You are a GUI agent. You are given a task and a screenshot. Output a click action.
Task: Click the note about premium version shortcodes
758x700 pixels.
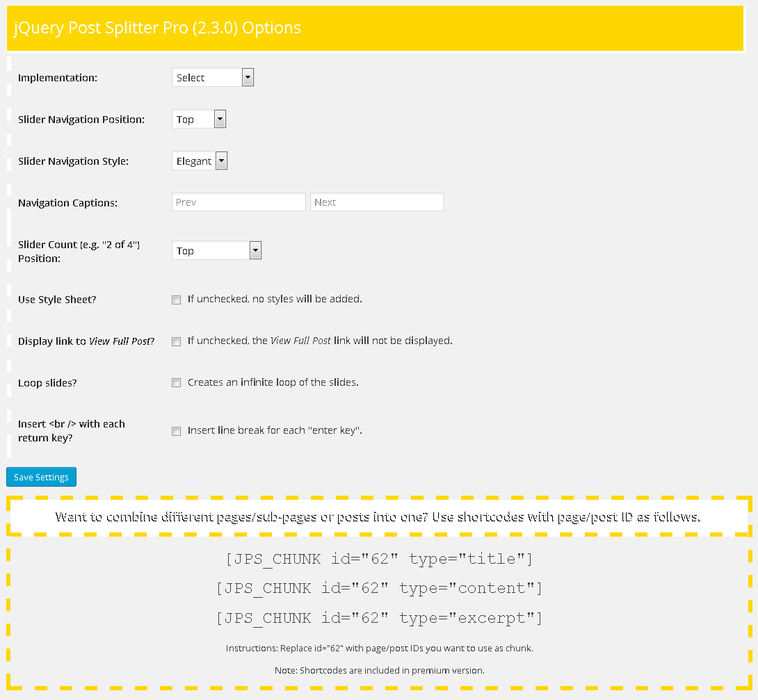380,671
